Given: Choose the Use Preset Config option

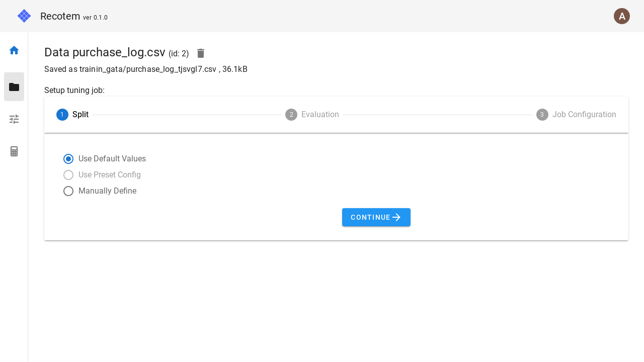Looking at the screenshot, I should [x=68, y=174].
